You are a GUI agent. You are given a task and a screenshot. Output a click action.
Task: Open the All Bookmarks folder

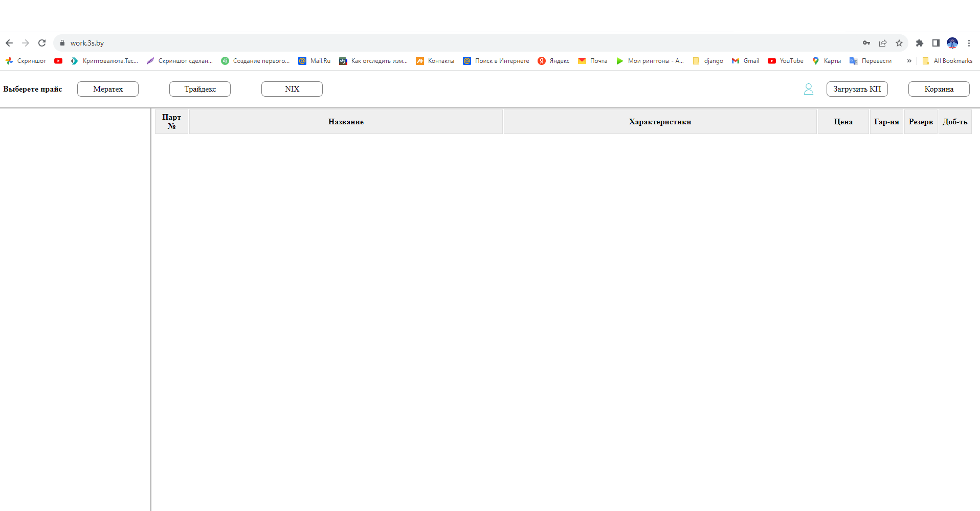(x=947, y=61)
